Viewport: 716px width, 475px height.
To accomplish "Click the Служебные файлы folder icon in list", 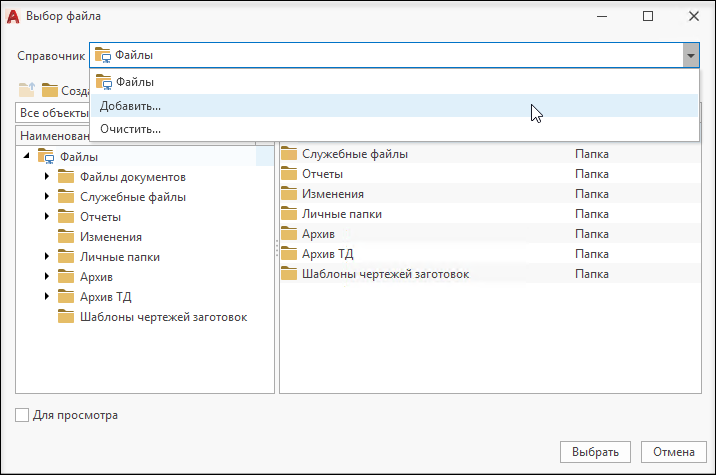I will (x=289, y=153).
